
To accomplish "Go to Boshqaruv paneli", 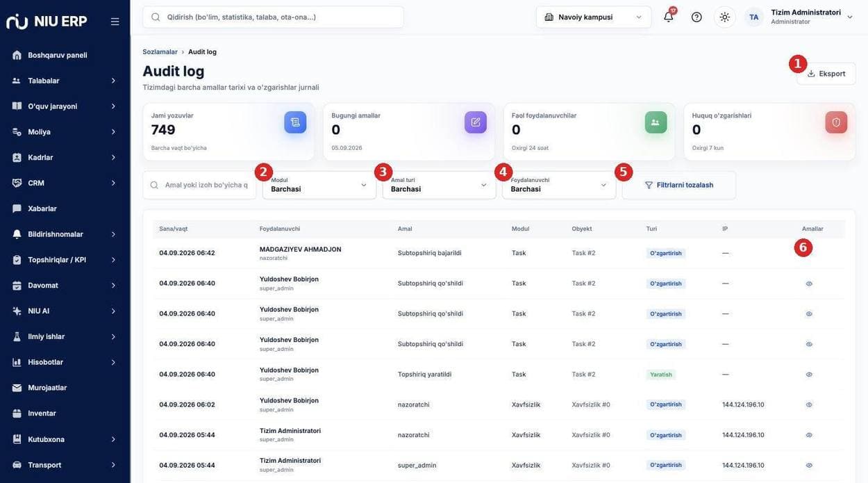I will [65, 55].
